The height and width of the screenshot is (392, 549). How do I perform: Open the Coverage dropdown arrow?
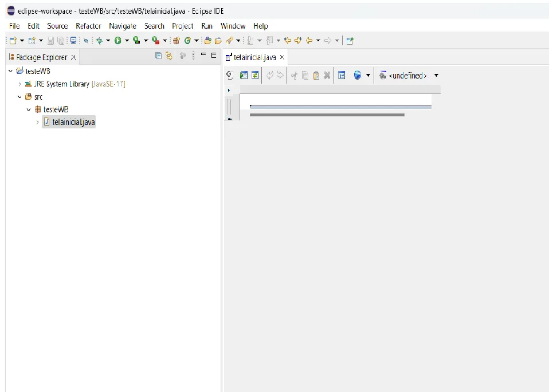coord(146,41)
